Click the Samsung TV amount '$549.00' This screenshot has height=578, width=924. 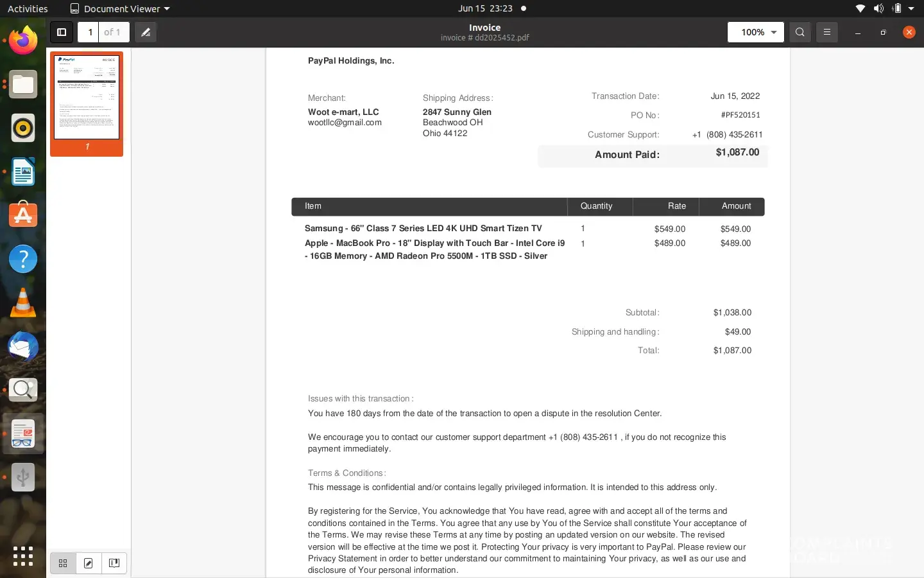(735, 229)
